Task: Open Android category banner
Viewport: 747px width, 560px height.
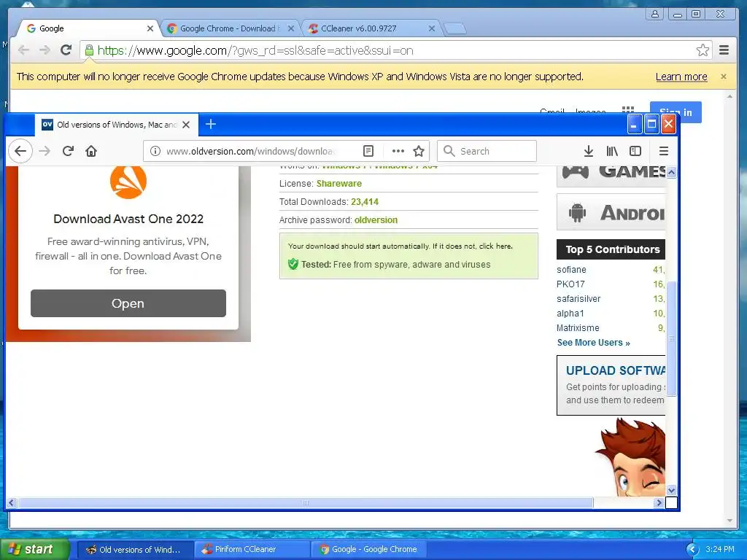Action: tap(611, 212)
